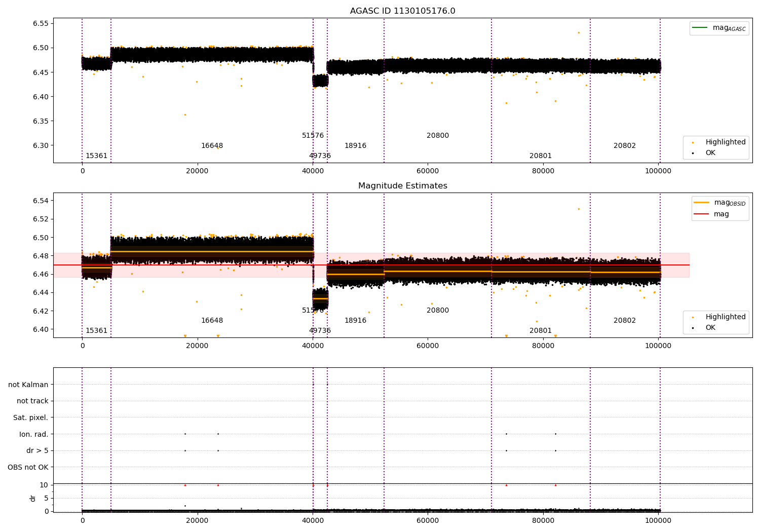Click OBSID label 49736 in AGASC ID plot
The image size is (760, 532).
(x=320, y=156)
